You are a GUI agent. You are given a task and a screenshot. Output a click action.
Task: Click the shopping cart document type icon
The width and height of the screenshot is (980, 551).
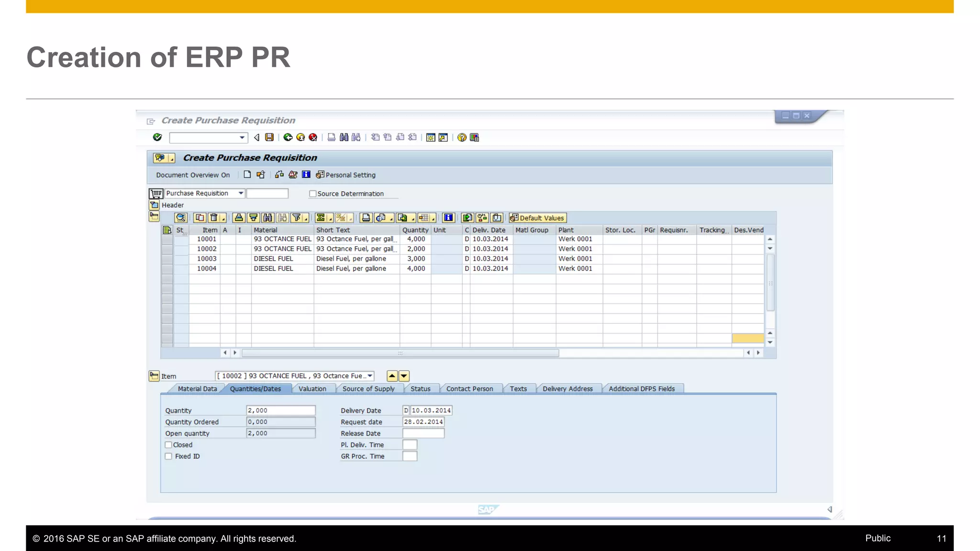click(156, 193)
